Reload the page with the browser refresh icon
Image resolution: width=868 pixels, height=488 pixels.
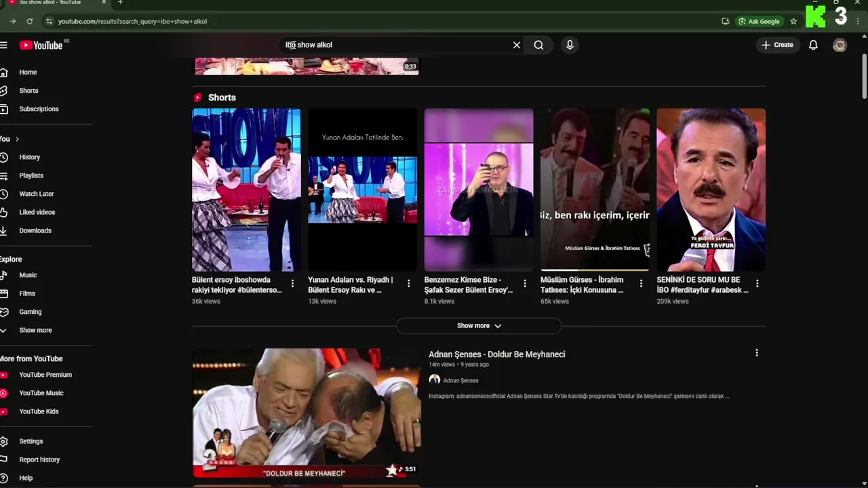point(29,21)
